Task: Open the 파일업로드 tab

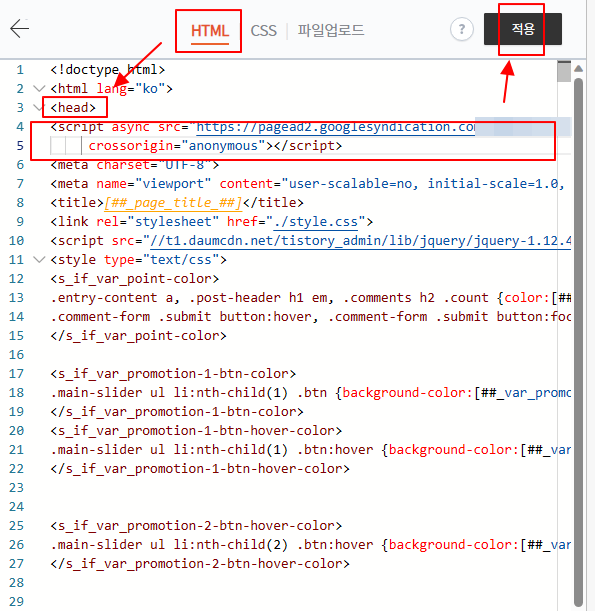Action: pos(331,30)
